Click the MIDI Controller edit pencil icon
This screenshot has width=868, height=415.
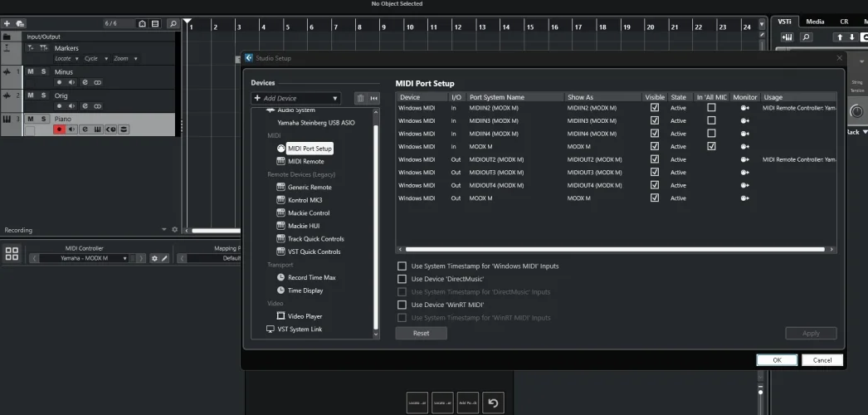click(x=164, y=258)
